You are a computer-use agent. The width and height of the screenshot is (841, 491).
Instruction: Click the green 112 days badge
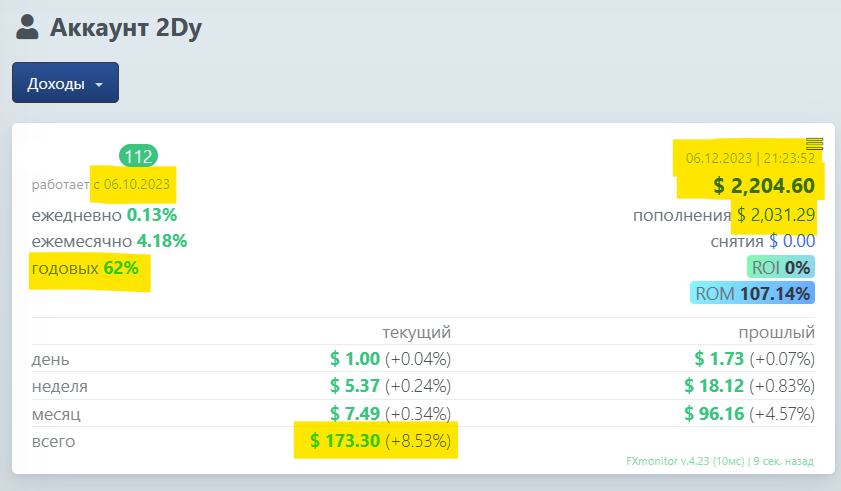pos(139,156)
